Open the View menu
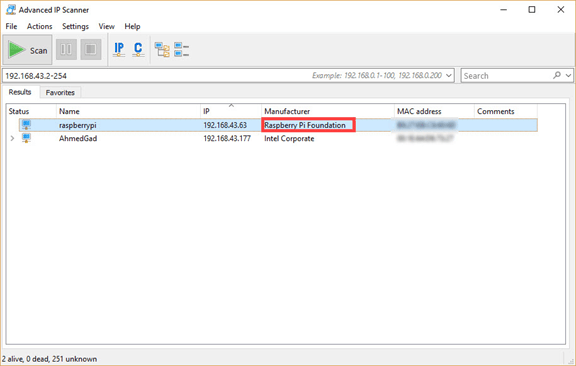Viewport: 576px width, 366px height. tap(107, 26)
